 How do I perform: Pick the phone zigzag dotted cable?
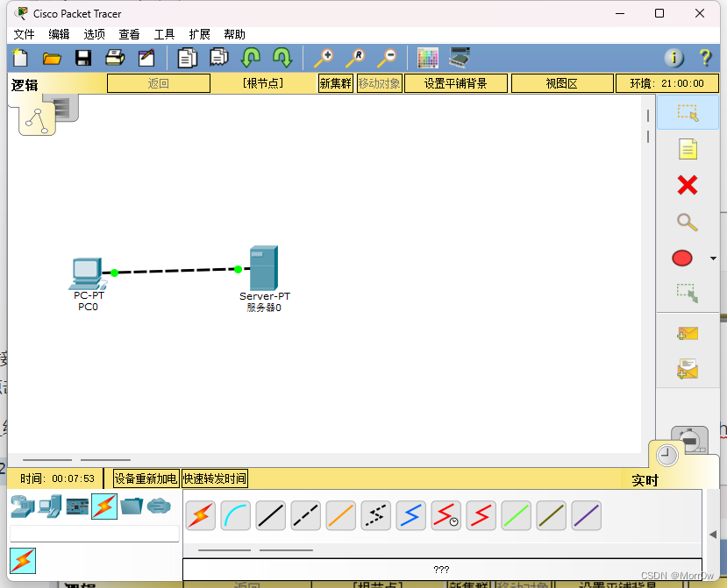tap(376, 515)
